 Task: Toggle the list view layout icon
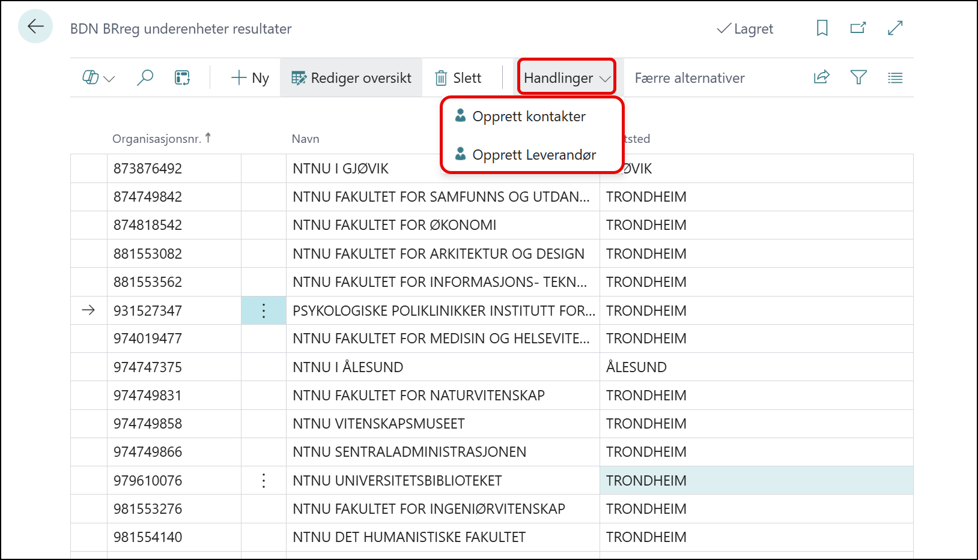click(895, 77)
